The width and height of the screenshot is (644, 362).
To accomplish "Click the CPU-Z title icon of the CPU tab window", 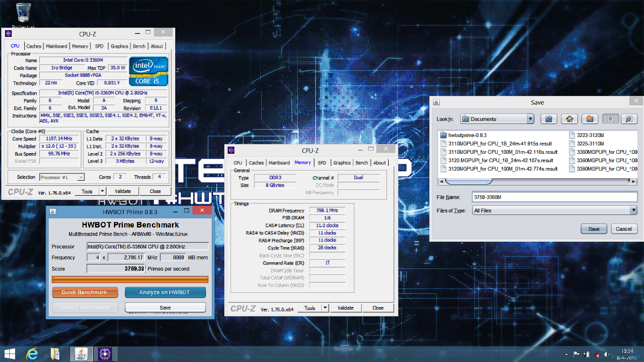I will 8,34.
